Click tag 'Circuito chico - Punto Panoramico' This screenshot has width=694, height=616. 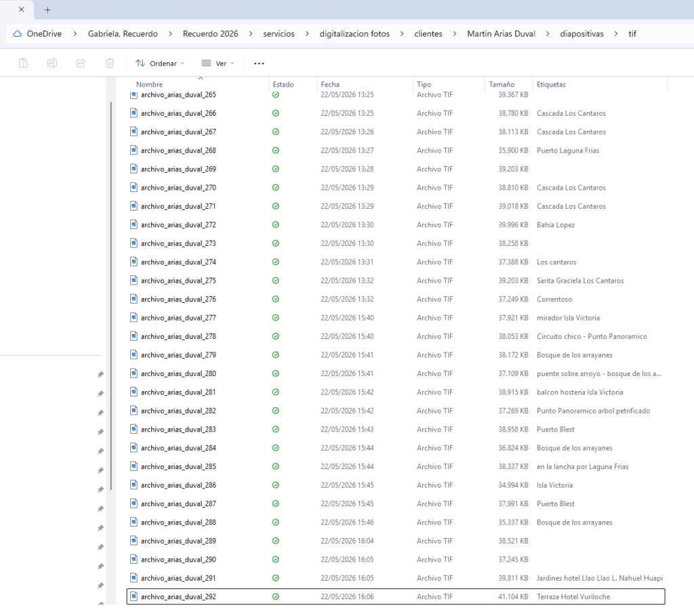(x=592, y=336)
